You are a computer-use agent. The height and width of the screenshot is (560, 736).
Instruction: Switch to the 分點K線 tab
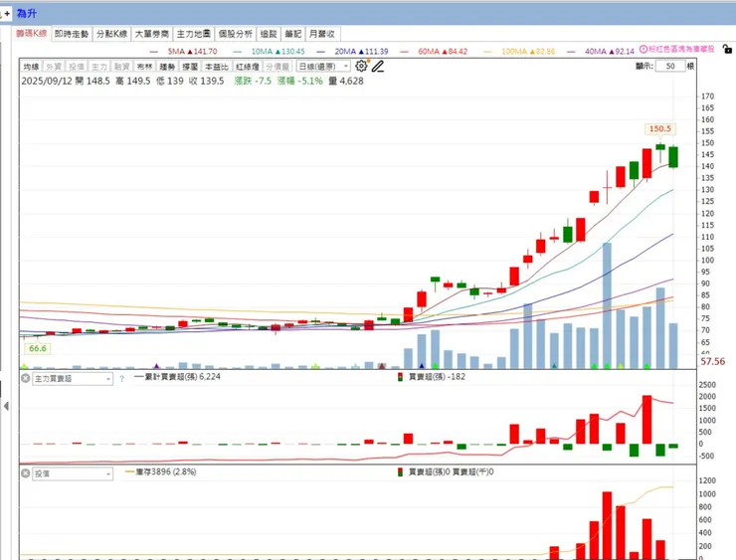(111, 34)
